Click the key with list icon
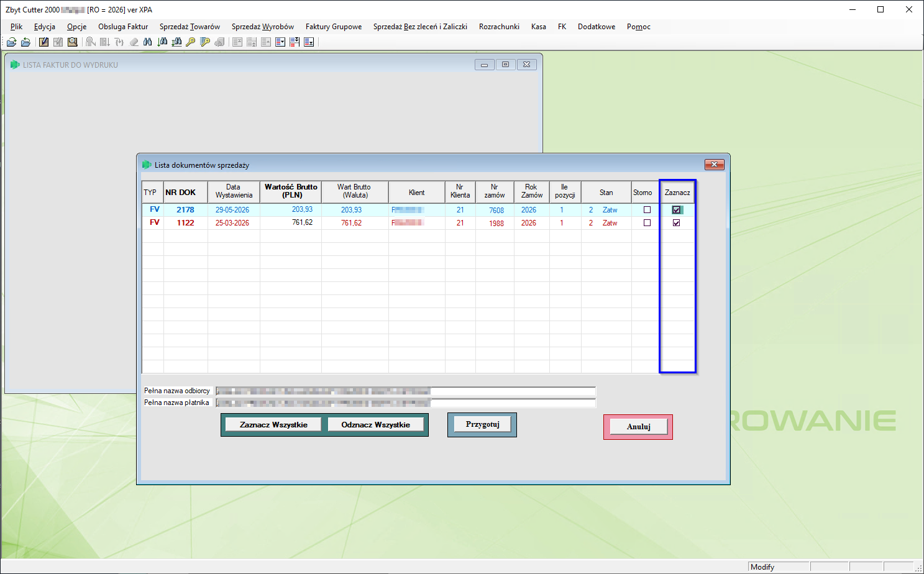The image size is (924, 574). [205, 42]
